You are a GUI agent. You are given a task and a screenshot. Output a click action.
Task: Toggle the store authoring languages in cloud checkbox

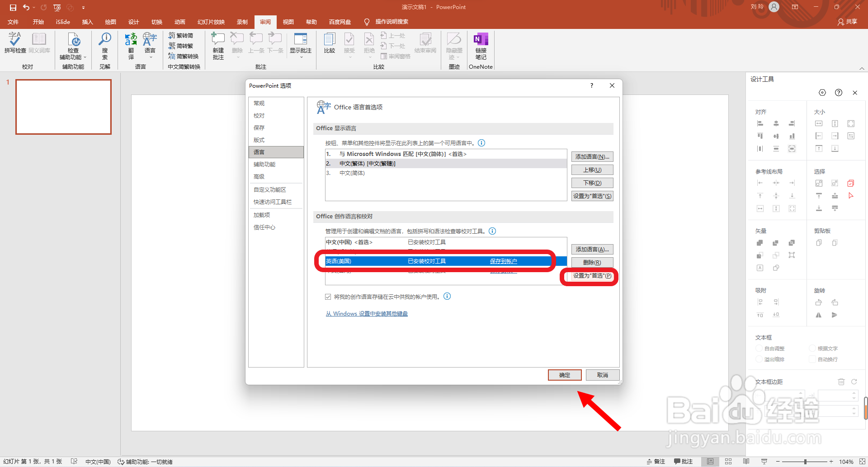(x=328, y=297)
